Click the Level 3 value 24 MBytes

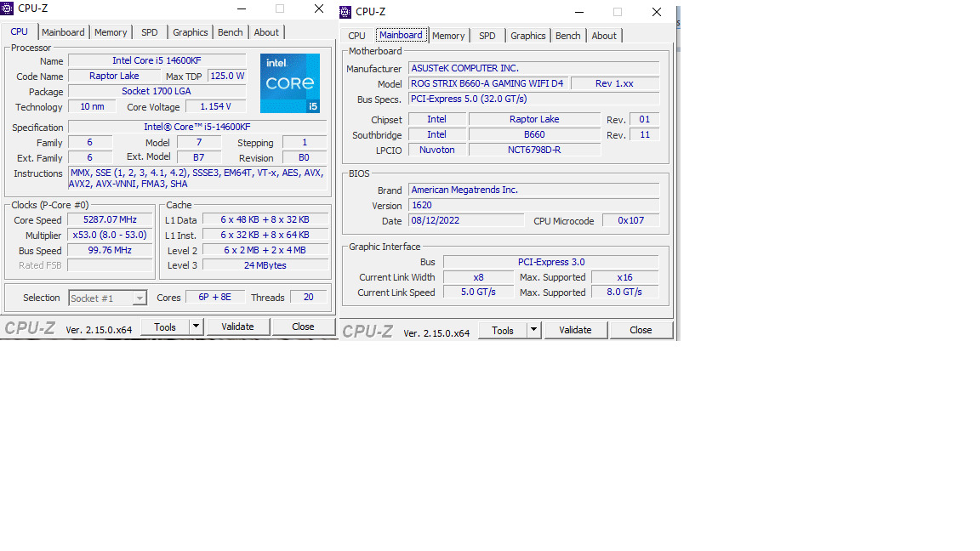coord(265,265)
